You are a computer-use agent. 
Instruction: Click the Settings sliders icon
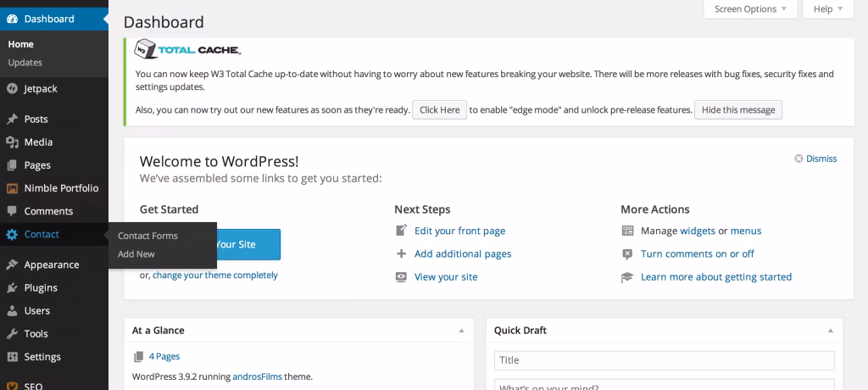[x=12, y=357]
